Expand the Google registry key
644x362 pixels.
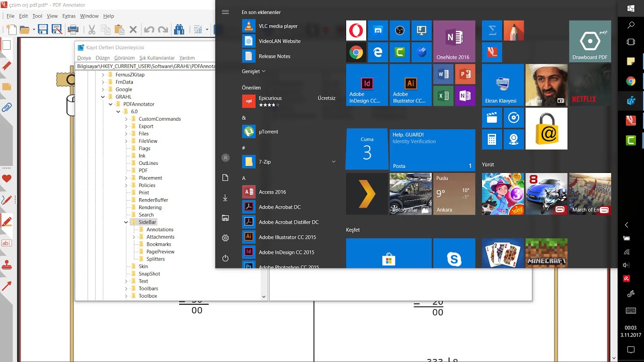pos(103,89)
